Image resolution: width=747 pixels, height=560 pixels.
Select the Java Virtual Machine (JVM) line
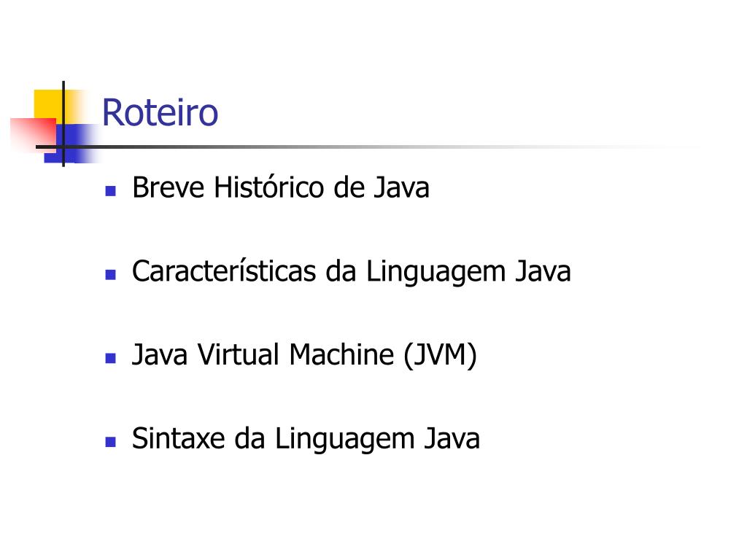pos(304,355)
